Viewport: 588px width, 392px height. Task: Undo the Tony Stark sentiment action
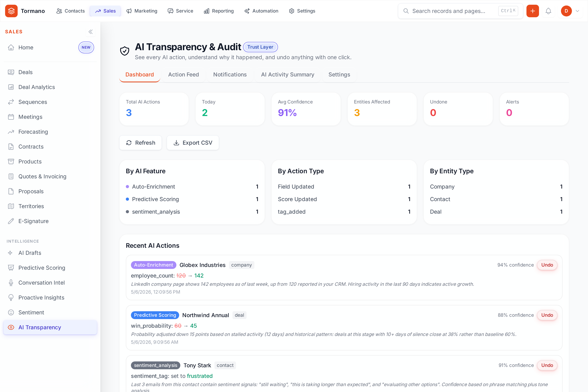(x=547, y=366)
